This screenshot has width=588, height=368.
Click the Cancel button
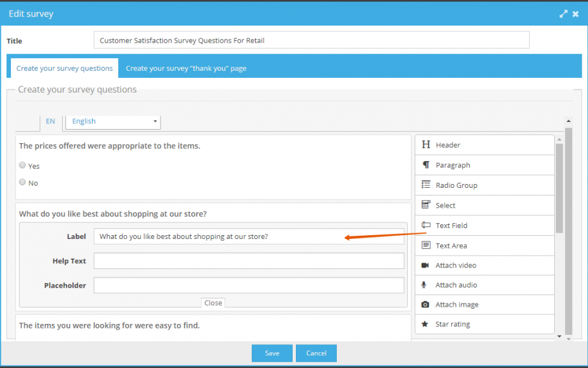(316, 353)
